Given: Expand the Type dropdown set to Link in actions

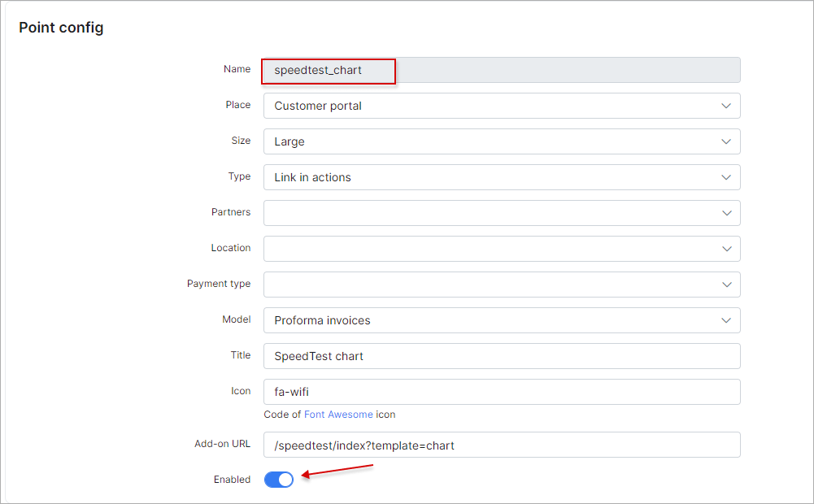Looking at the screenshot, I should (502, 177).
